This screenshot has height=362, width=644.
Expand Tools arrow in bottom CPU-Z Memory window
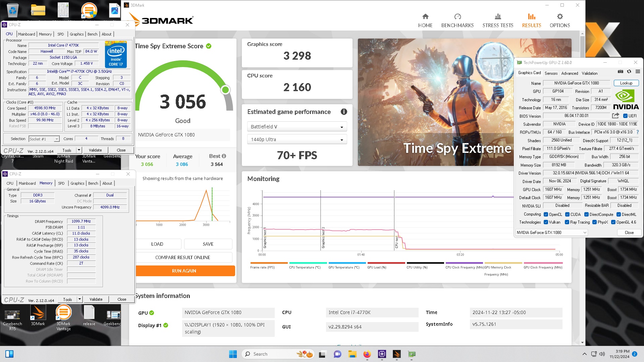coord(80,299)
